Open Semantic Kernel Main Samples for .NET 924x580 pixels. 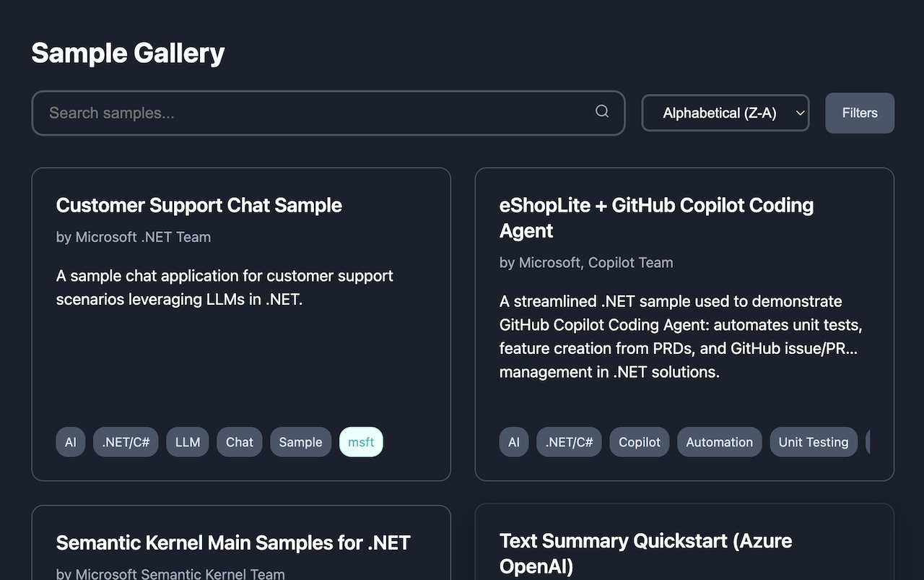point(233,543)
